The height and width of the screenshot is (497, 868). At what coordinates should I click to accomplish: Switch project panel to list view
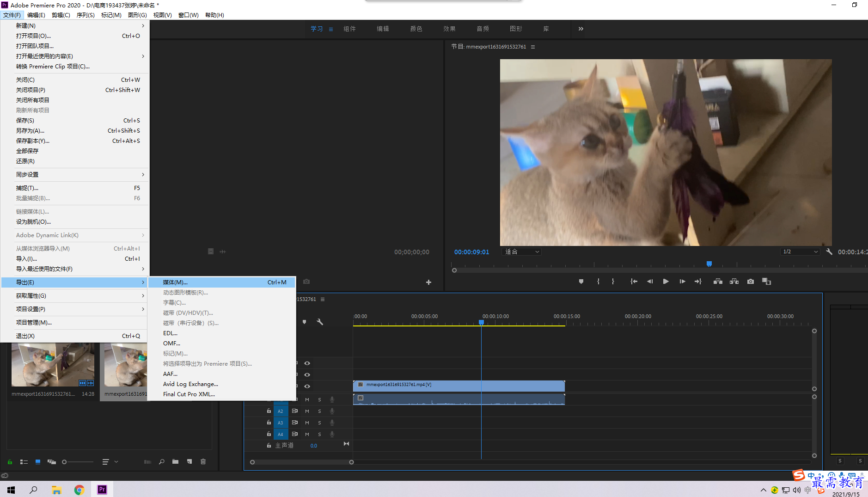(x=24, y=462)
